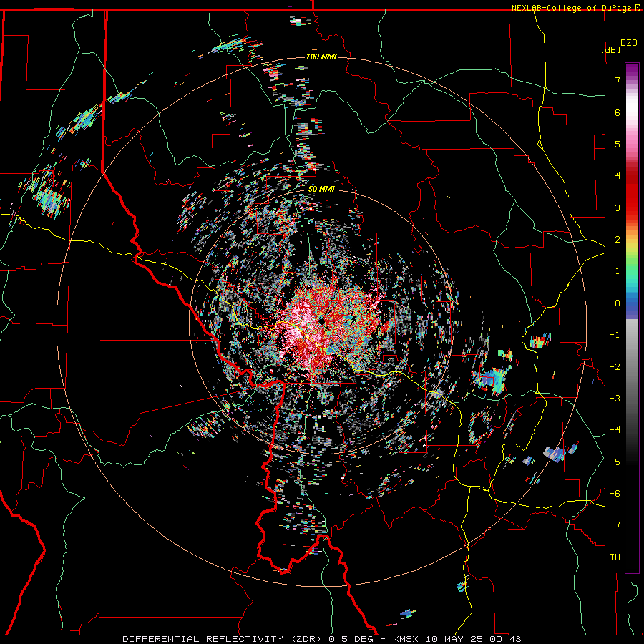Screen dimensions: 644x644
Task: Click the black radar site dot at center
Action: tap(321, 321)
